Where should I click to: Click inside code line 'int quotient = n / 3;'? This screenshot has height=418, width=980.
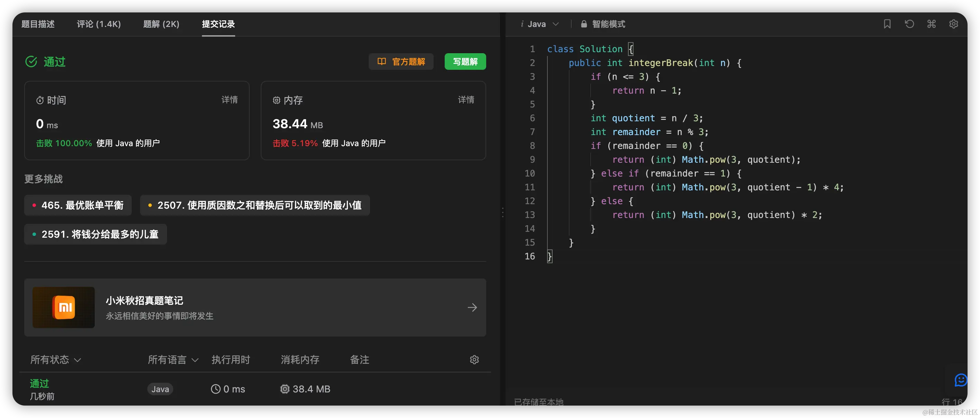tap(646, 118)
